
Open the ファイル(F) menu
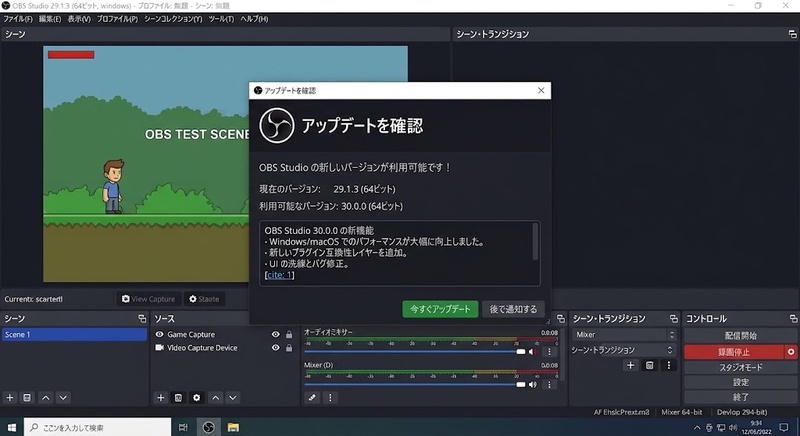[18, 19]
